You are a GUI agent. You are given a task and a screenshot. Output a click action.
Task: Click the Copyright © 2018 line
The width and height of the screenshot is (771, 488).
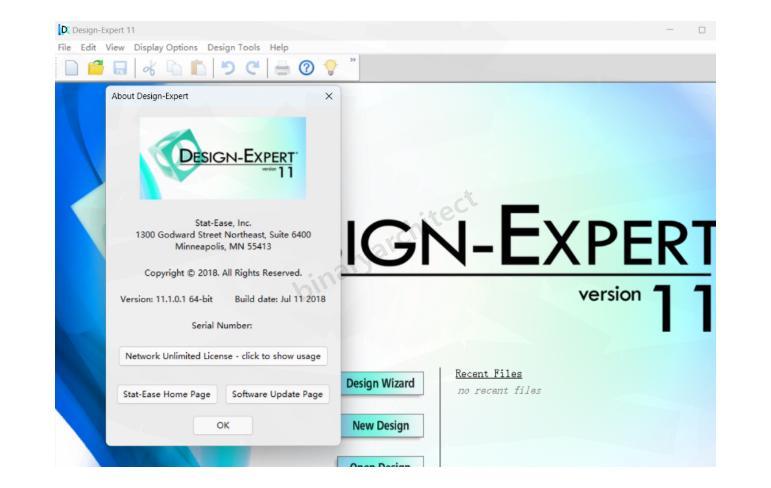pyautogui.click(x=223, y=273)
